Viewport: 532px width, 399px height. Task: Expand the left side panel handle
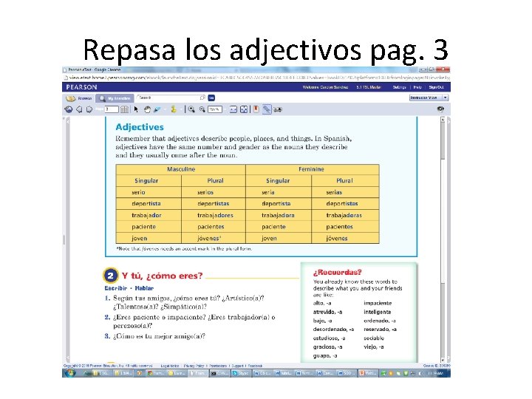pyautogui.click(x=64, y=239)
